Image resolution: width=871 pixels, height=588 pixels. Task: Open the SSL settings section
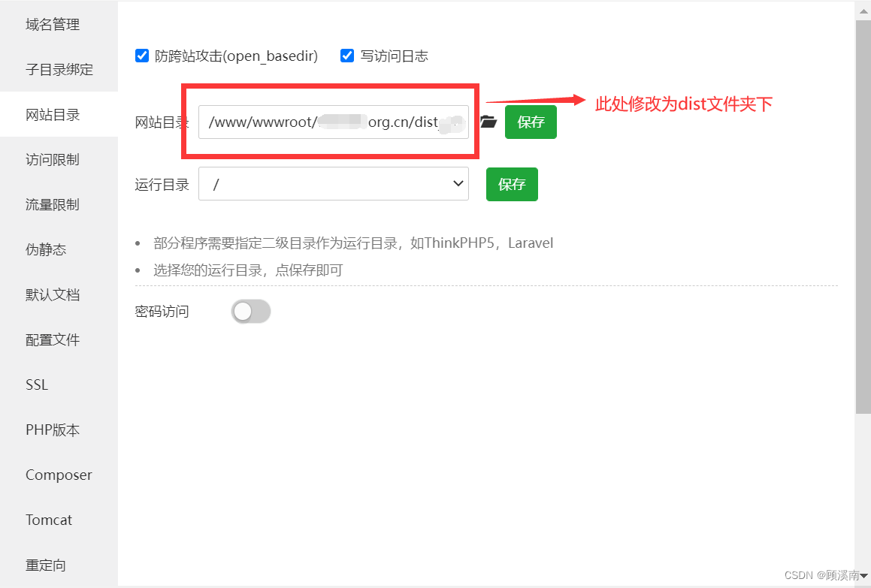[x=59, y=384]
